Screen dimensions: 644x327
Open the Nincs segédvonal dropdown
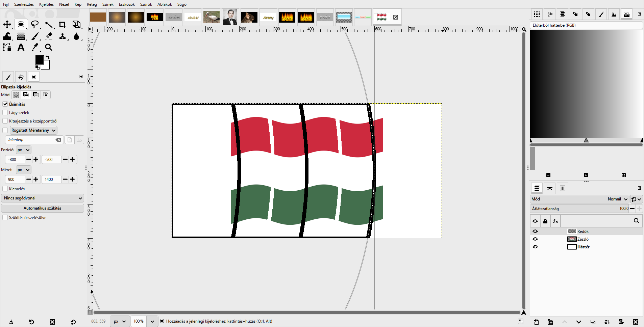(43, 198)
